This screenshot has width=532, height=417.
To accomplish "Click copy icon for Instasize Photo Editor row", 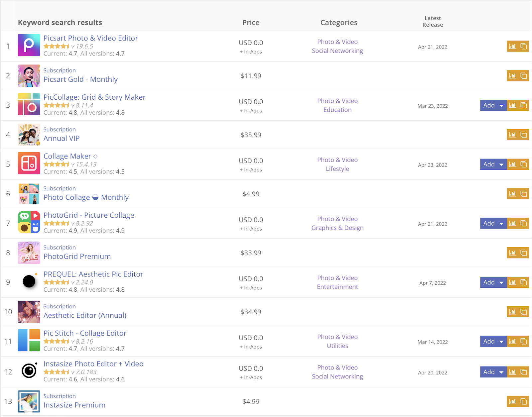I will point(524,372).
